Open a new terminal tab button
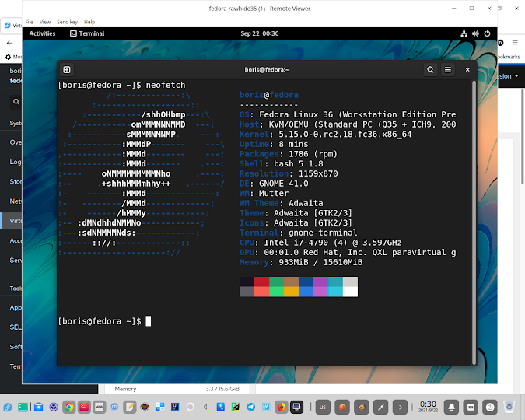Image resolution: width=525 pixels, height=420 pixels. click(67, 70)
